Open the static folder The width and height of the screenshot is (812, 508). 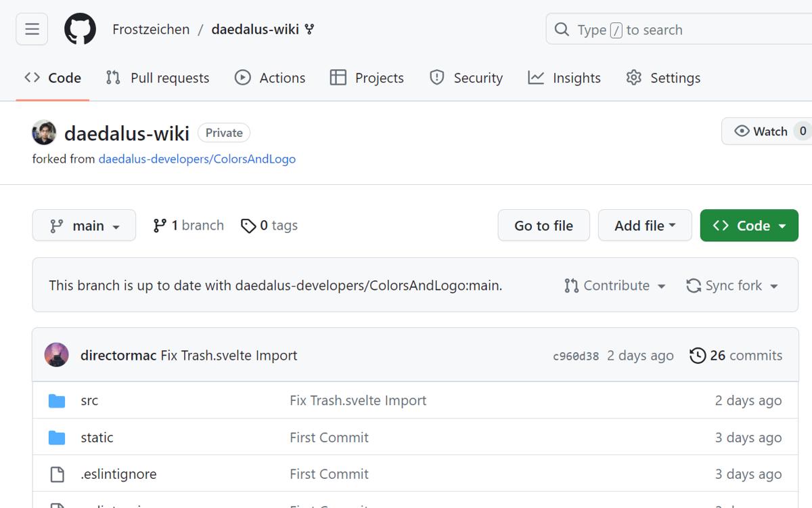coord(97,438)
